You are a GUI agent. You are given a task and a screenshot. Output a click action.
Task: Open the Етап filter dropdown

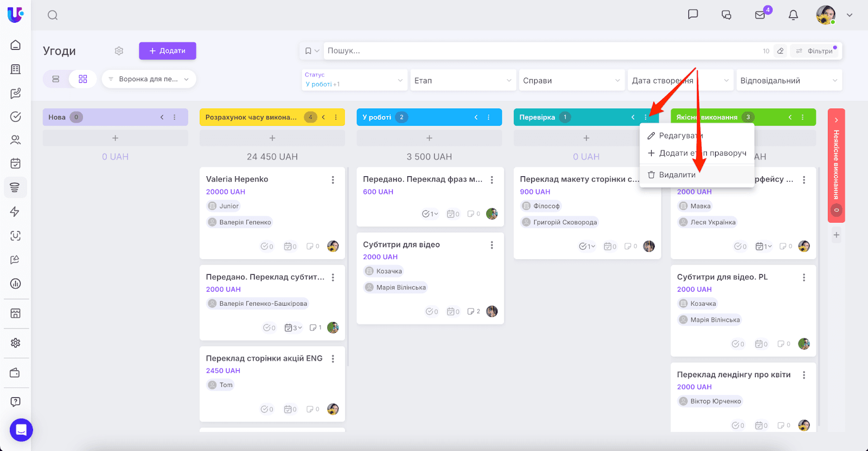(463, 80)
